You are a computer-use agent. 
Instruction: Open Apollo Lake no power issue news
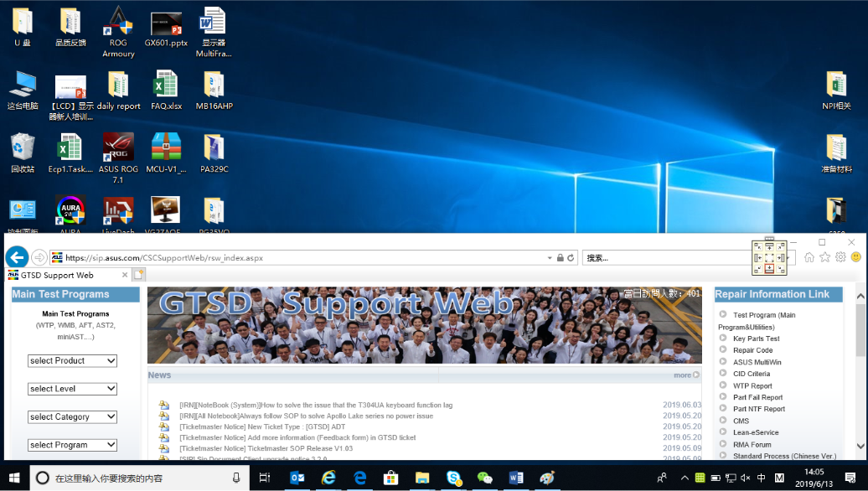tap(306, 416)
